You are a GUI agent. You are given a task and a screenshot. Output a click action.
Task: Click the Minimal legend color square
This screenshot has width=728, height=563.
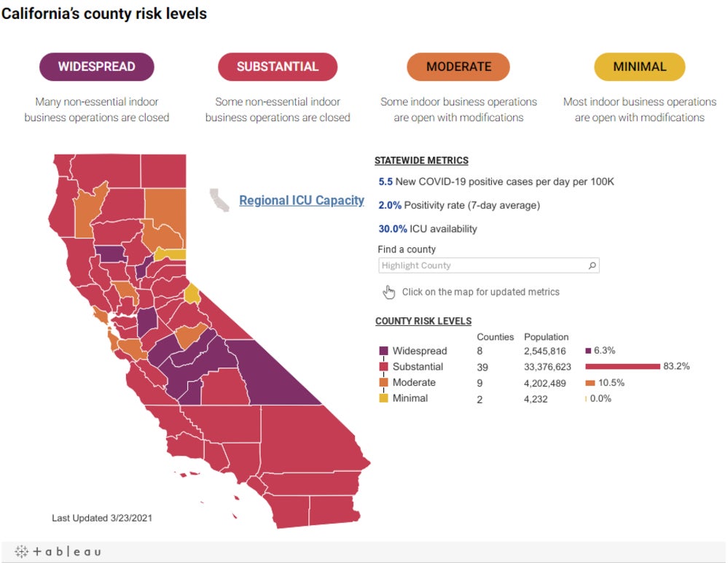click(x=382, y=398)
